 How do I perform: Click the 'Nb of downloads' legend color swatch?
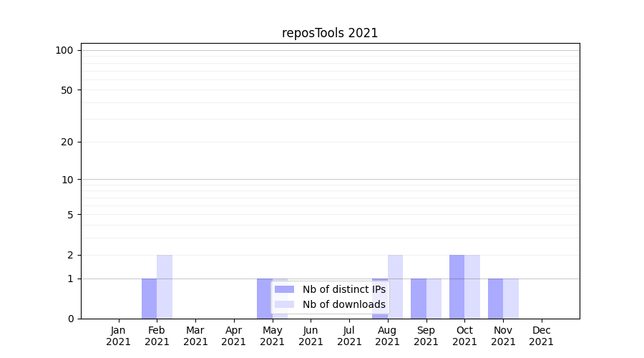point(284,304)
